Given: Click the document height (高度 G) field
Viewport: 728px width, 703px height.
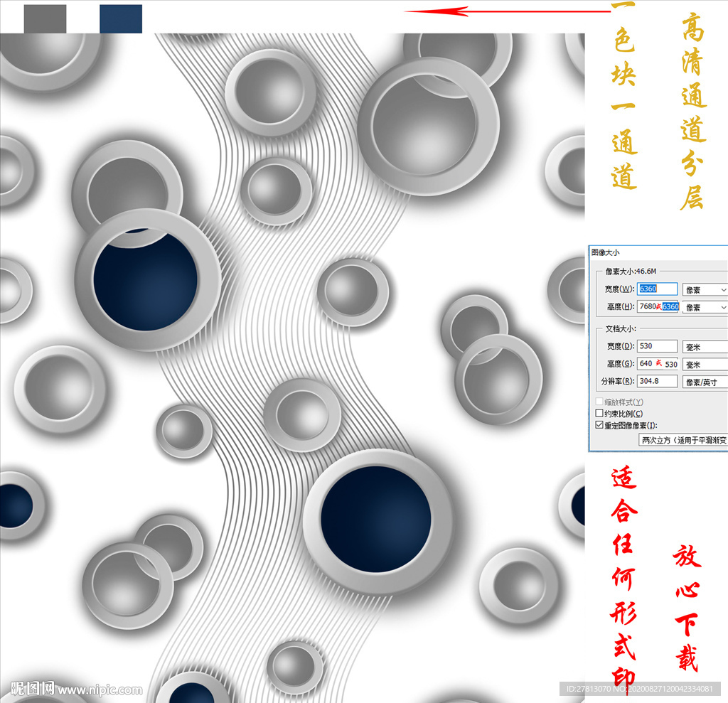Looking at the screenshot, I should pyautogui.click(x=658, y=363).
